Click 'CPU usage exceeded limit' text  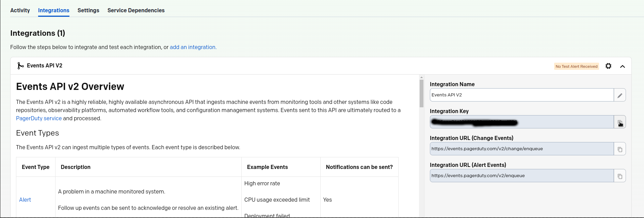pos(277,200)
